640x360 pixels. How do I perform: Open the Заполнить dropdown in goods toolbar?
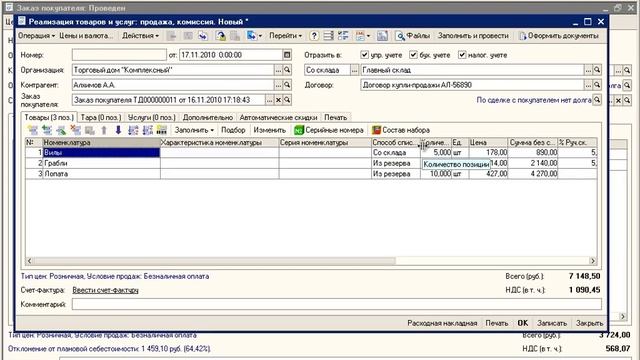pos(194,130)
